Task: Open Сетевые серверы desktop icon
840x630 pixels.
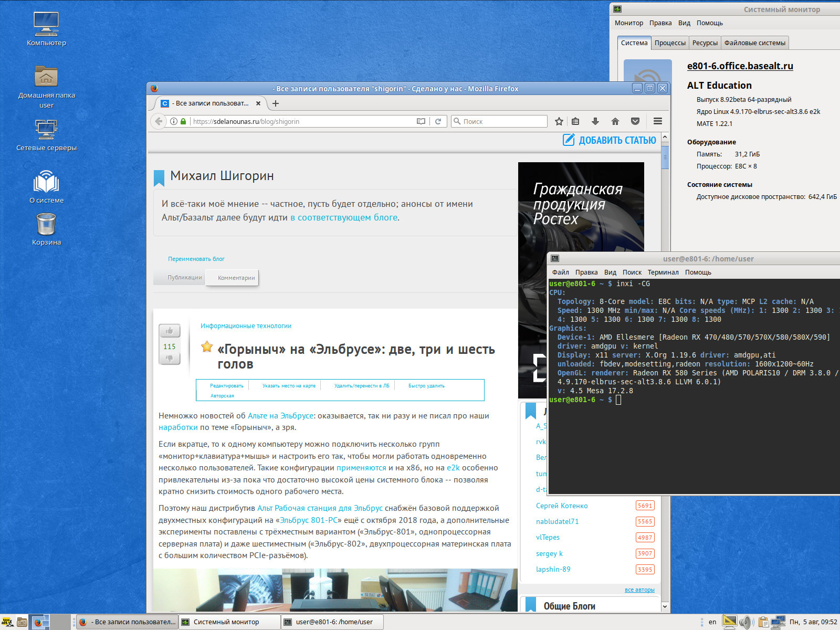Action: (46, 135)
